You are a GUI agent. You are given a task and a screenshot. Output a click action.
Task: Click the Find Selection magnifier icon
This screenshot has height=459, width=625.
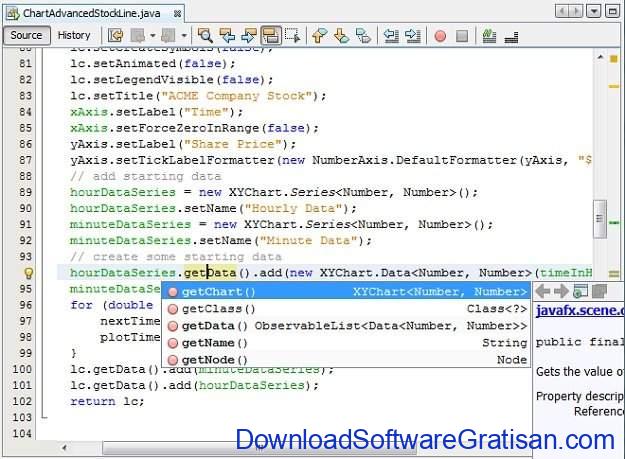click(x=205, y=36)
